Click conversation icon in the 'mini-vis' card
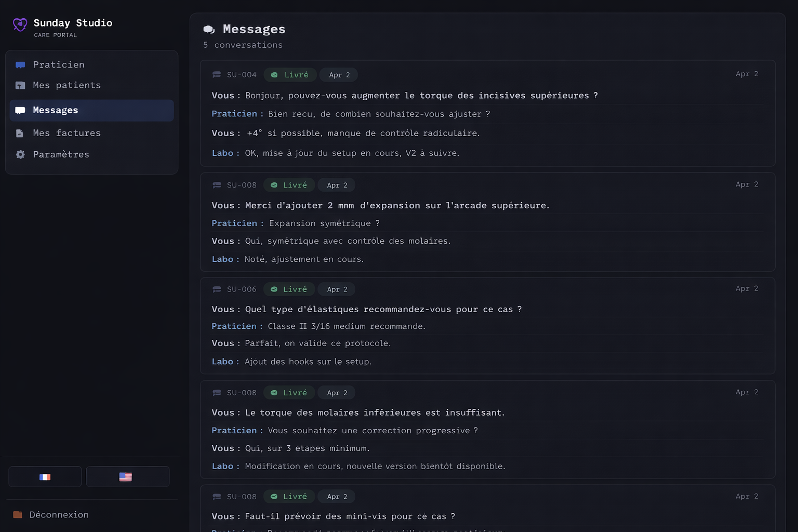This screenshot has height=532, width=798. 217,497
